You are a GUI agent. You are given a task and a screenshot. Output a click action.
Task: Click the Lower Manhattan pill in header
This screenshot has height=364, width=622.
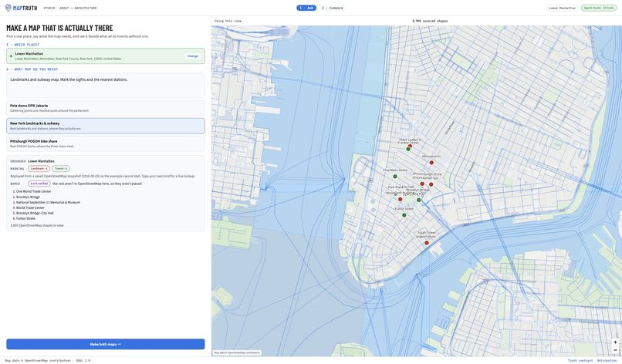[x=562, y=8]
